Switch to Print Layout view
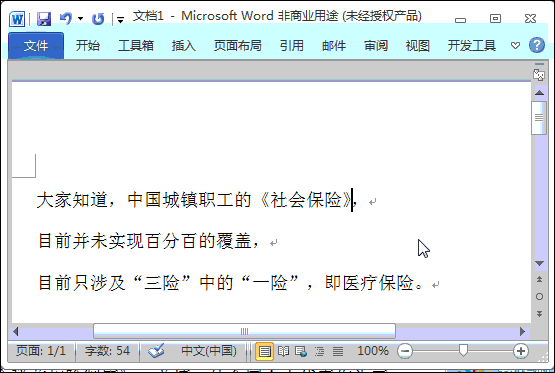555x373 pixels. point(264,351)
